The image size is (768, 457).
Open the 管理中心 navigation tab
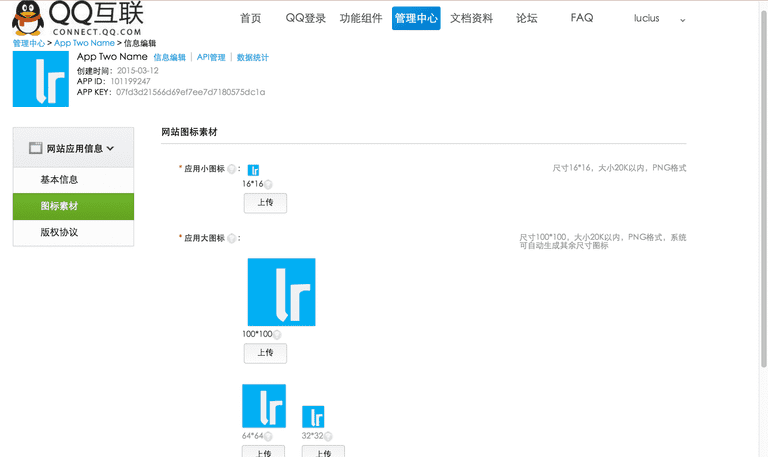pyautogui.click(x=416, y=19)
